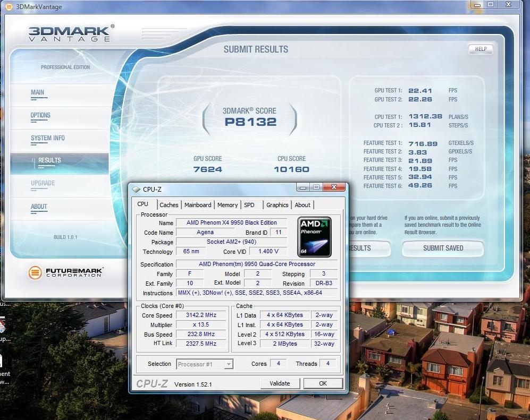Click the Technology value 65 nm

(191, 251)
